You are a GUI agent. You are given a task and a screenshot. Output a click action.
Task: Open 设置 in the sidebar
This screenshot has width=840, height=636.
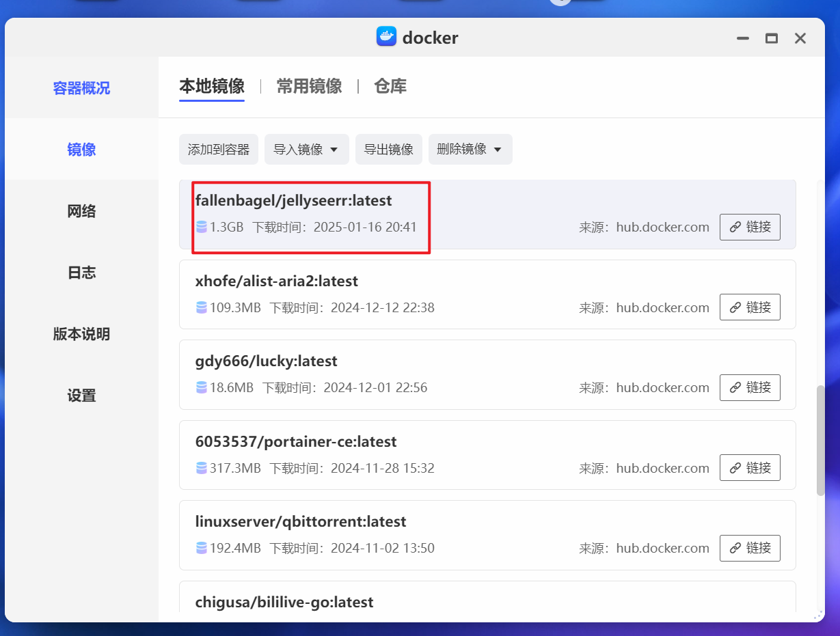(81, 396)
